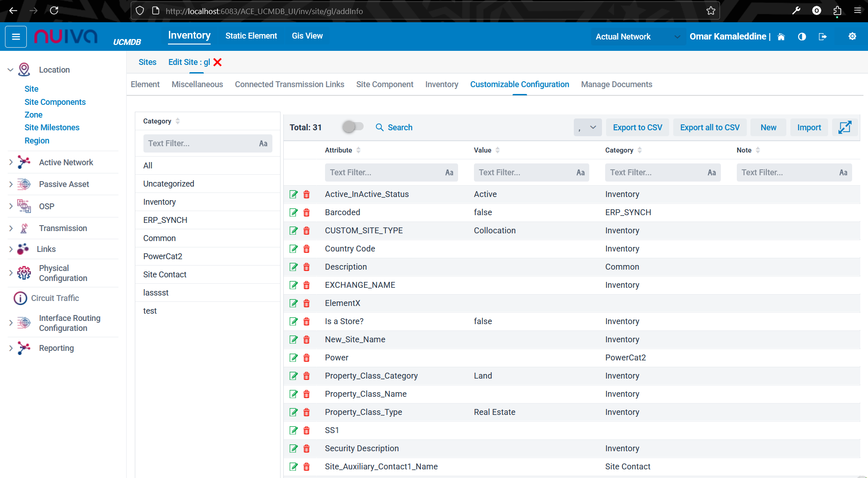Delete the CUSTOM_SITE_TYPE attribute row
This screenshot has width=868, height=478.
coord(306,231)
